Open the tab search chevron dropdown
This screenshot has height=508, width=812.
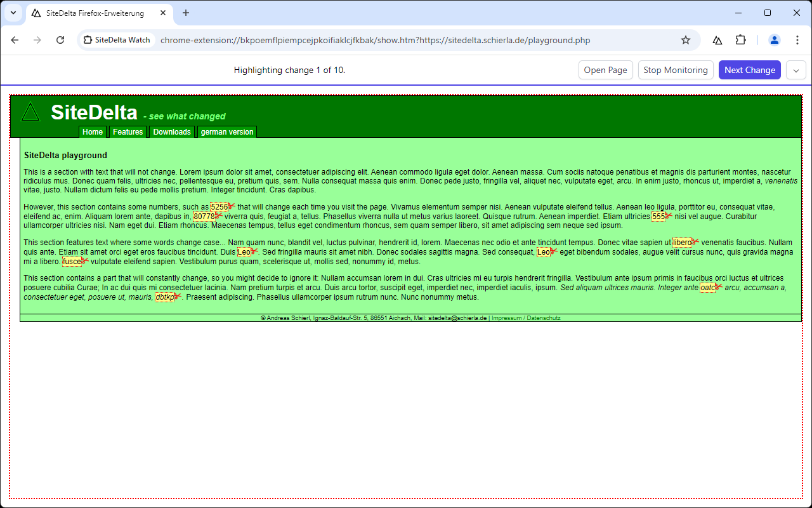click(x=13, y=13)
